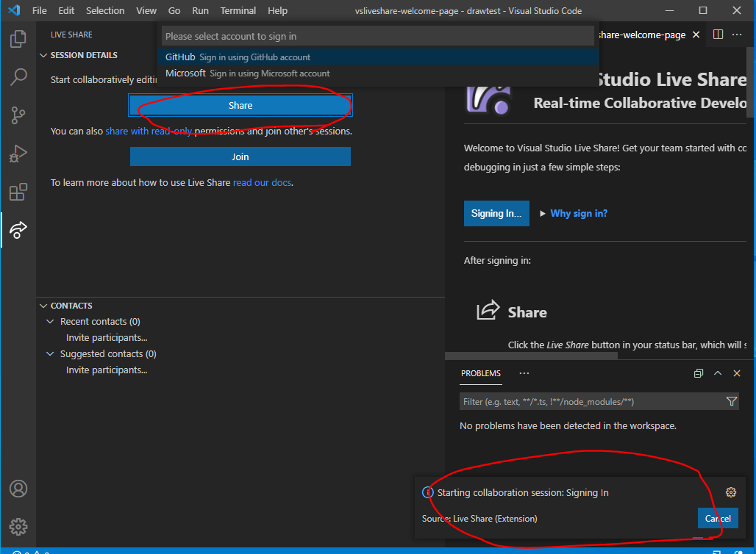The image size is (756, 554).
Task: Open editor More Actions ellipsis
Action: 737,35
